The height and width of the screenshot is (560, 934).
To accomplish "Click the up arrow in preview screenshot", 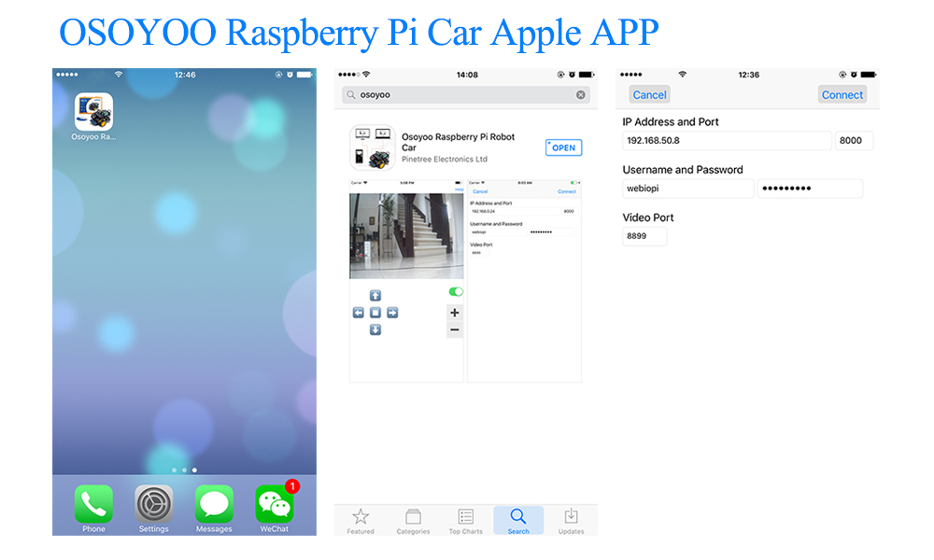I will pyautogui.click(x=375, y=296).
